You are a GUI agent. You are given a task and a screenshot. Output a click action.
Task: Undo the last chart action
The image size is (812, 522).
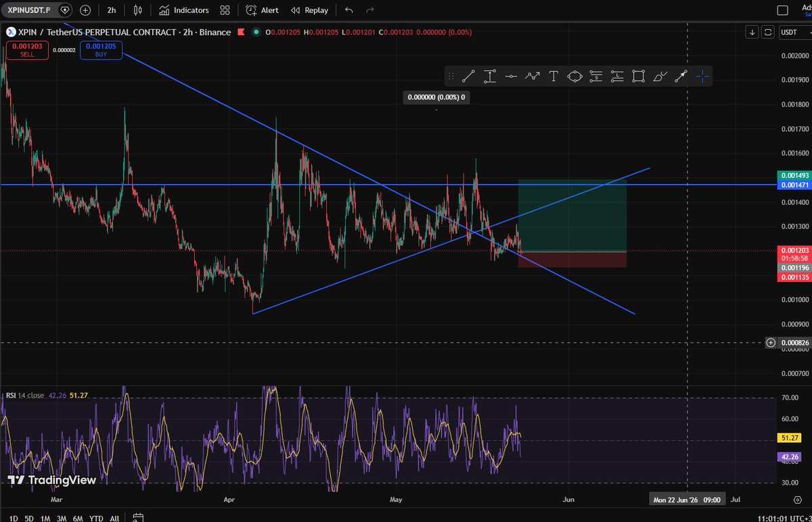349,10
